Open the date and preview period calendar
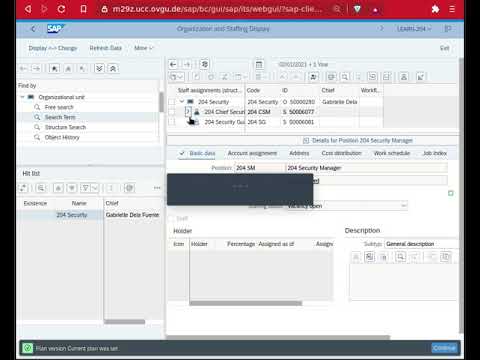The image size is (480, 360). 259,64
